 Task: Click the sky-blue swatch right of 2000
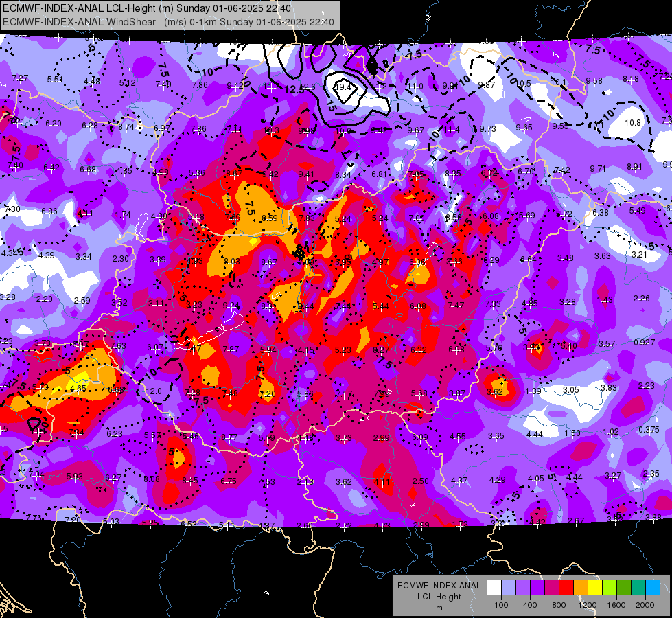tap(653, 588)
